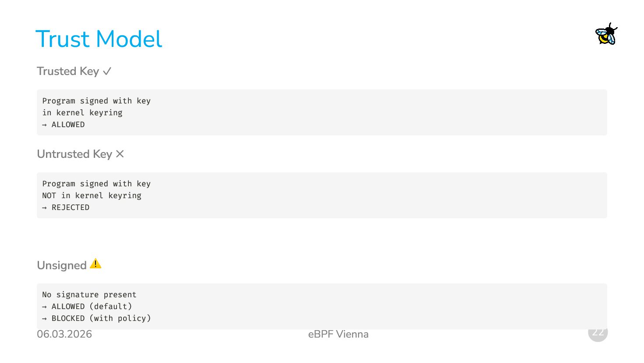Click the Trust Model title
Viewport: 644px width, 363px height.
[99, 39]
